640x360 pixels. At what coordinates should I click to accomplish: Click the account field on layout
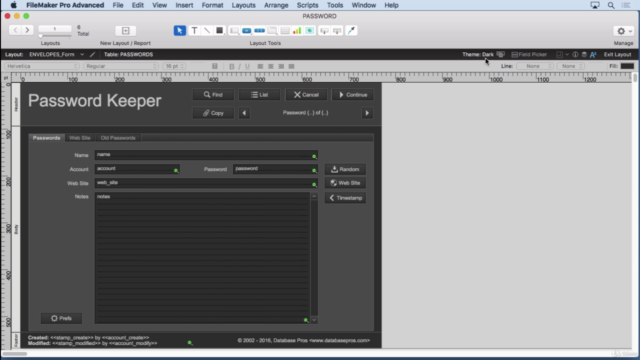[137, 169]
